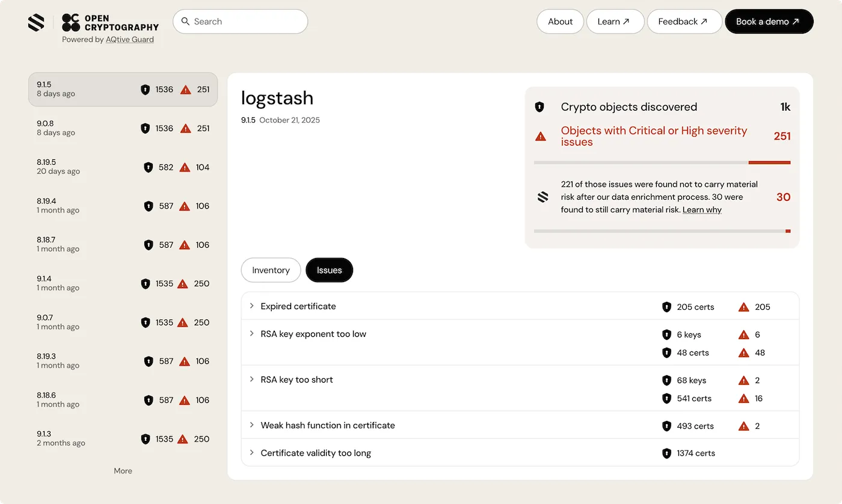Open the Learn link in the header
The width and height of the screenshot is (842, 504).
(x=615, y=22)
